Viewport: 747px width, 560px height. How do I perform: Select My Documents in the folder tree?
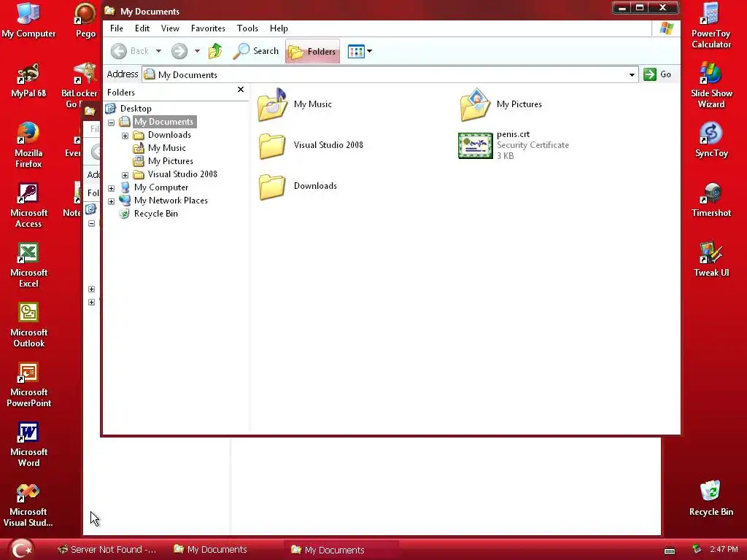[x=163, y=122]
